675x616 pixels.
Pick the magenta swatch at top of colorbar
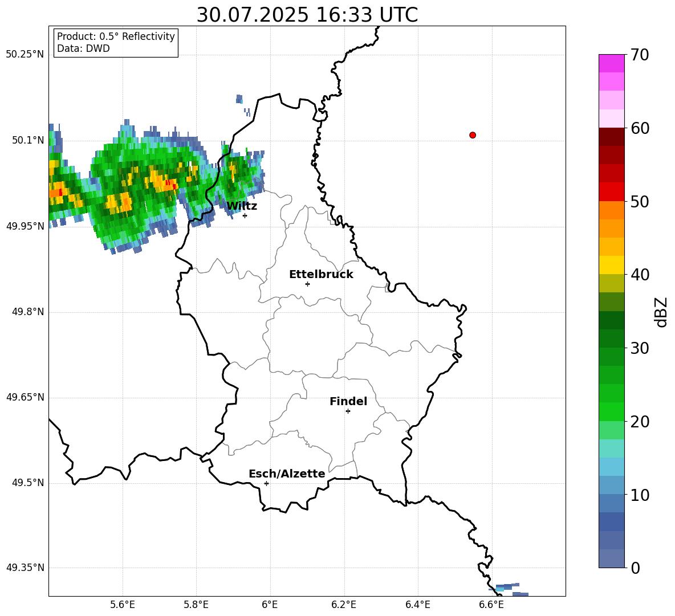(611, 63)
